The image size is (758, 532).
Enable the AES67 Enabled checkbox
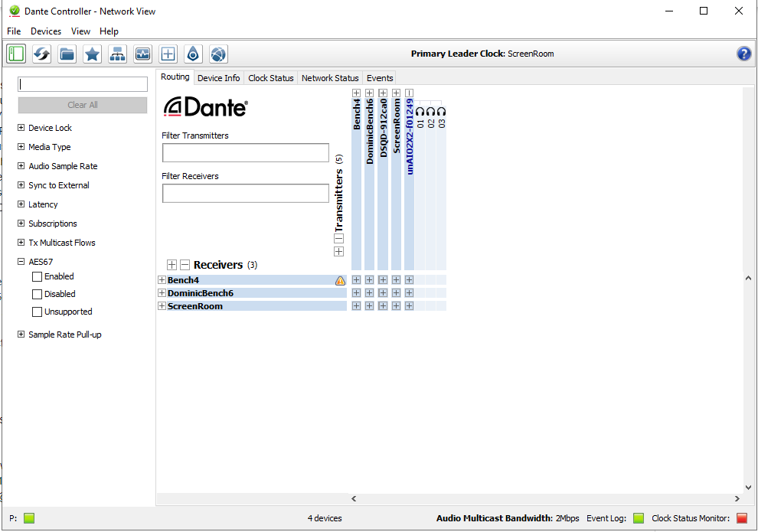(x=37, y=277)
